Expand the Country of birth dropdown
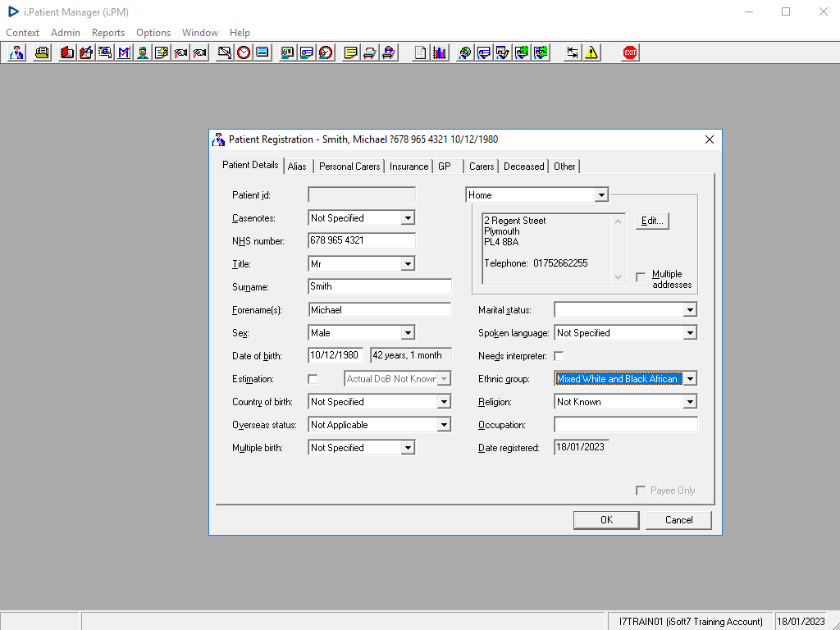 (444, 402)
